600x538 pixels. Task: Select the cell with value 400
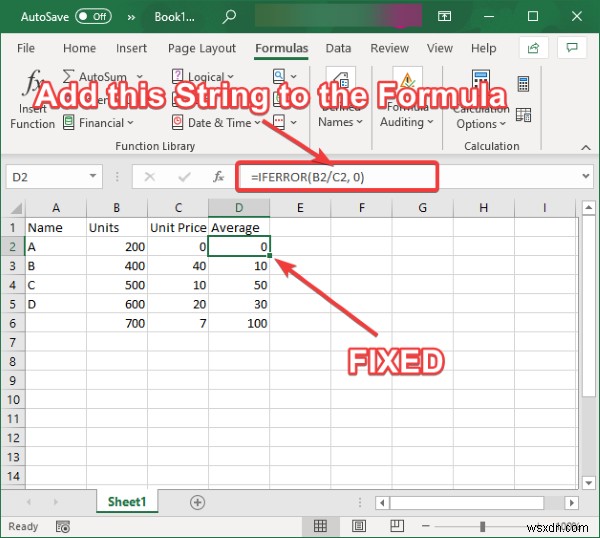pos(117,266)
